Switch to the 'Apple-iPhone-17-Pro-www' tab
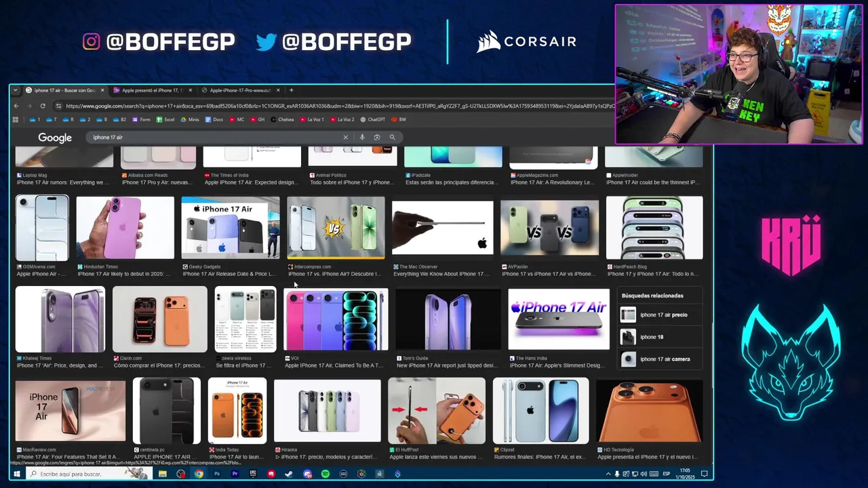Image resolution: width=868 pixels, height=488 pixels. [239, 90]
